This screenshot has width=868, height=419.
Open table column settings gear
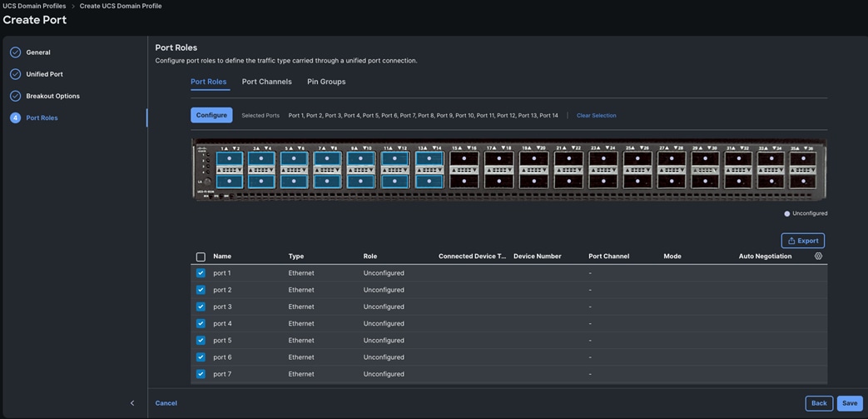[818, 256]
